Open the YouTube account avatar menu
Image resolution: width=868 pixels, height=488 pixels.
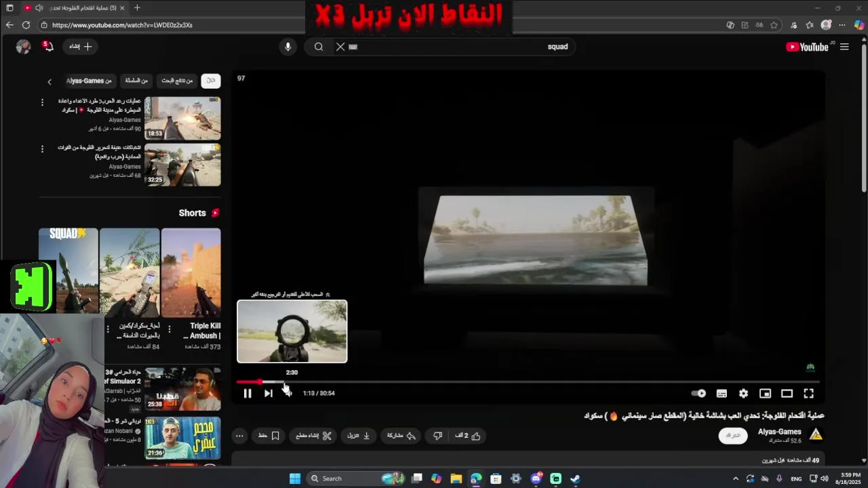tap(23, 47)
